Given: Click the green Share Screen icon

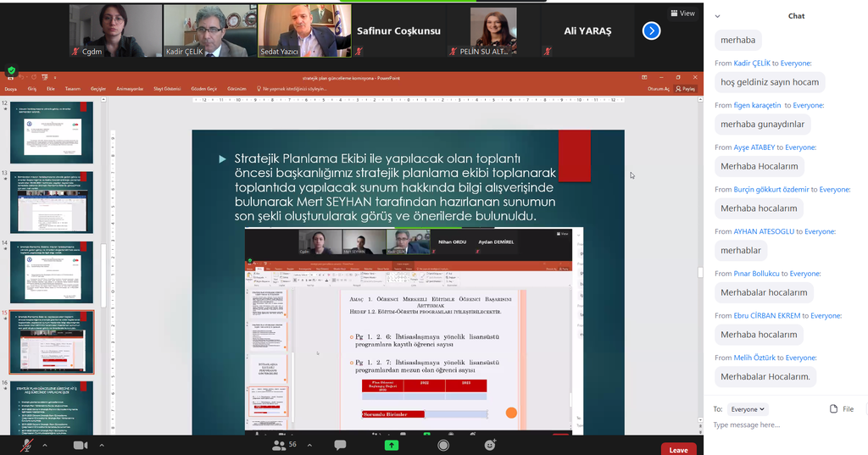Looking at the screenshot, I should pyautogui.click(x=391, y=445).
